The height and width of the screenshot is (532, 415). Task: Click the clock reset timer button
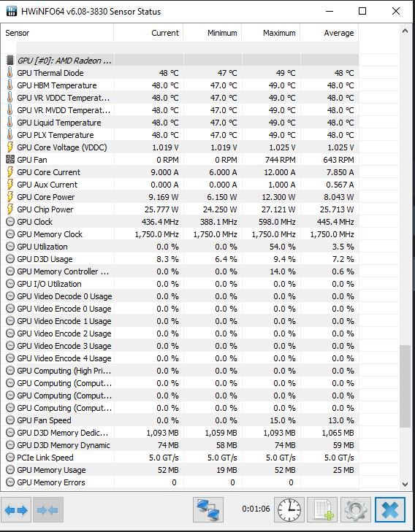(289, 509)
